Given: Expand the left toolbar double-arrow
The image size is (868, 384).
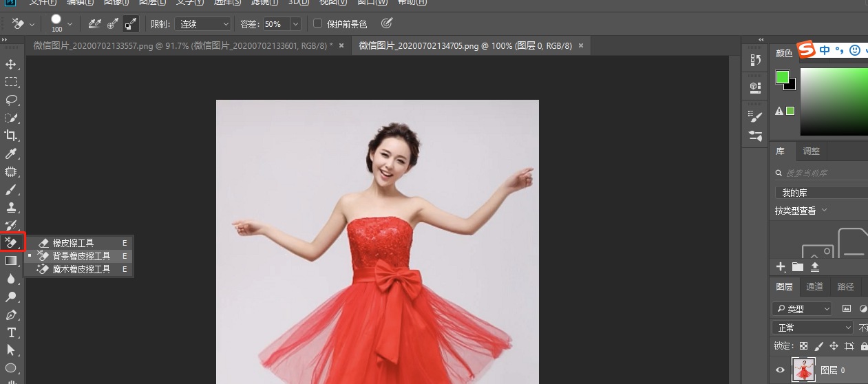Looking at the screenshot, I should (x=6, y=41).
